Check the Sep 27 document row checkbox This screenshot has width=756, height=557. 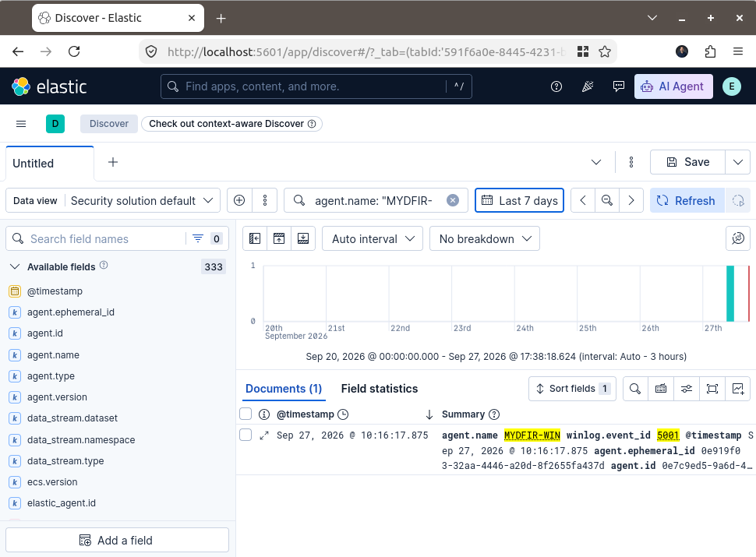click(x=246, y=435)
